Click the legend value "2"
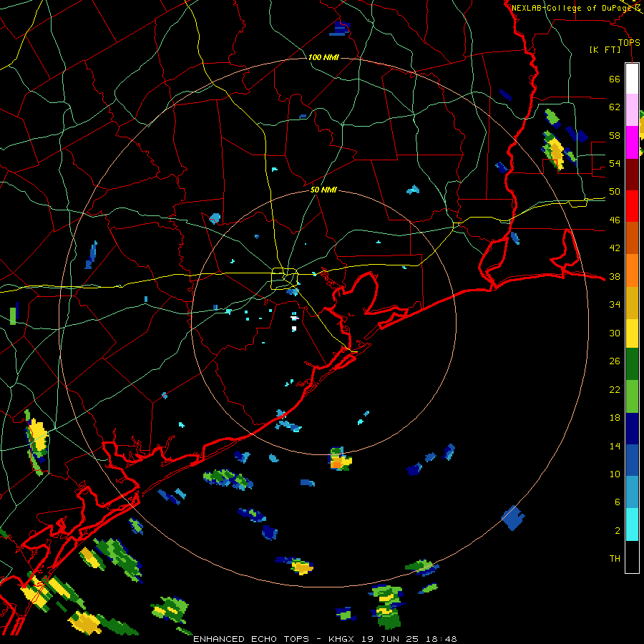This screenshot has width=644, height=644. [618, 531]
